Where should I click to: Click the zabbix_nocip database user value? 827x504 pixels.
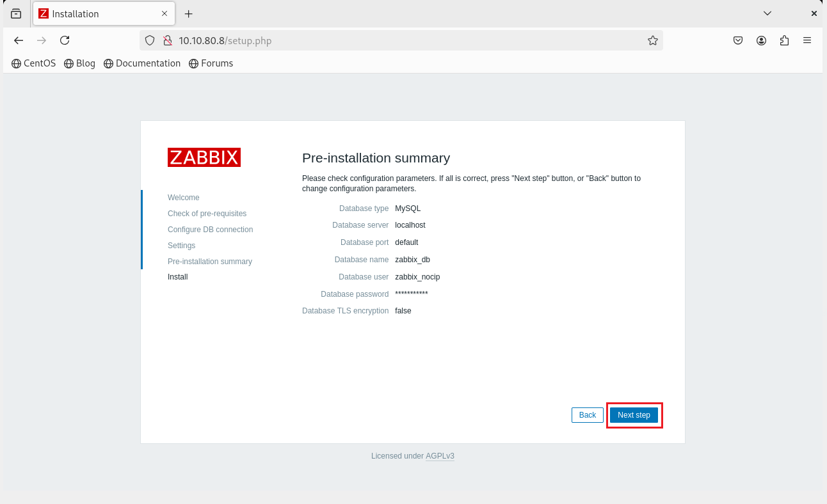click(x=417, y=277)
